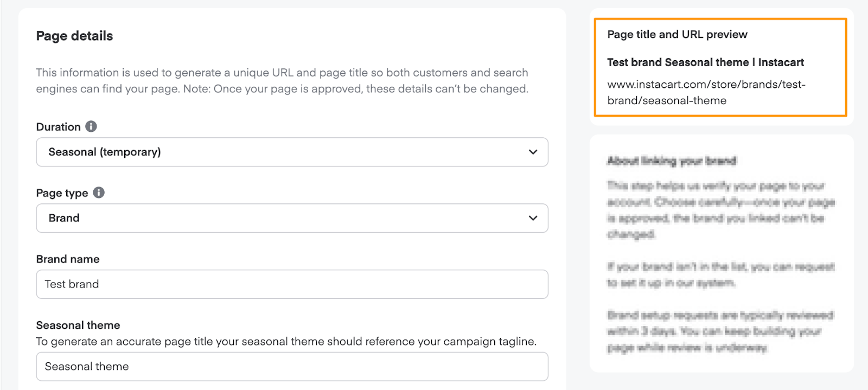Select the Test brand Seasonal theme page title
Image resolution: width=868 pixels, height=390 pixels.
coord(706,62)
